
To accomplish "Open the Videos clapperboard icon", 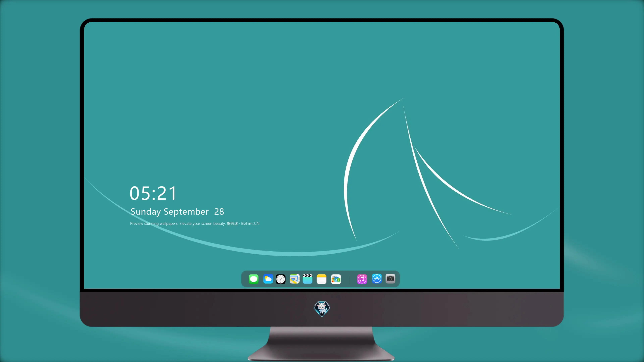I will pos(308,279).
